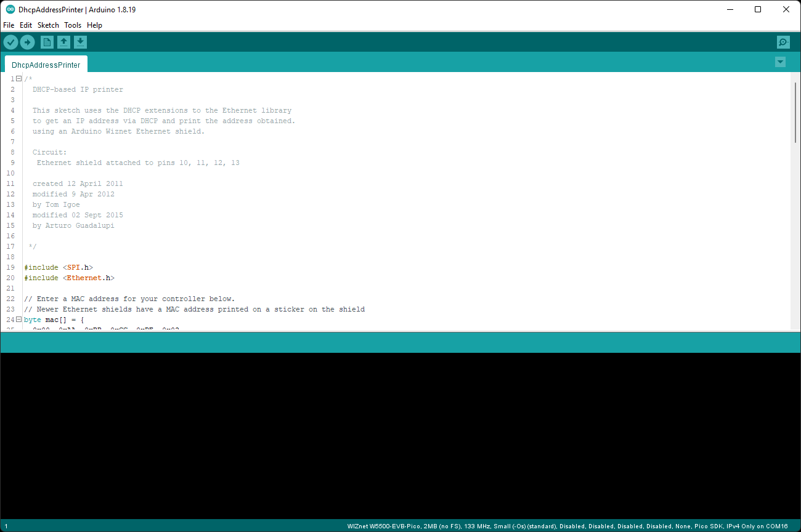This screenshot has width=801, height=532.
Task: Select the DhcpAddressPrinter tab
Action: (46, 64)
